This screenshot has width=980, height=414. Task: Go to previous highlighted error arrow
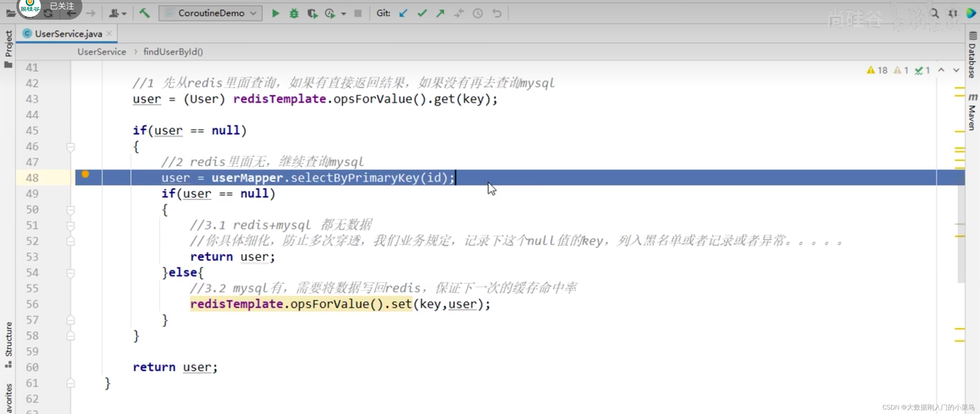[x=941, y=70]
